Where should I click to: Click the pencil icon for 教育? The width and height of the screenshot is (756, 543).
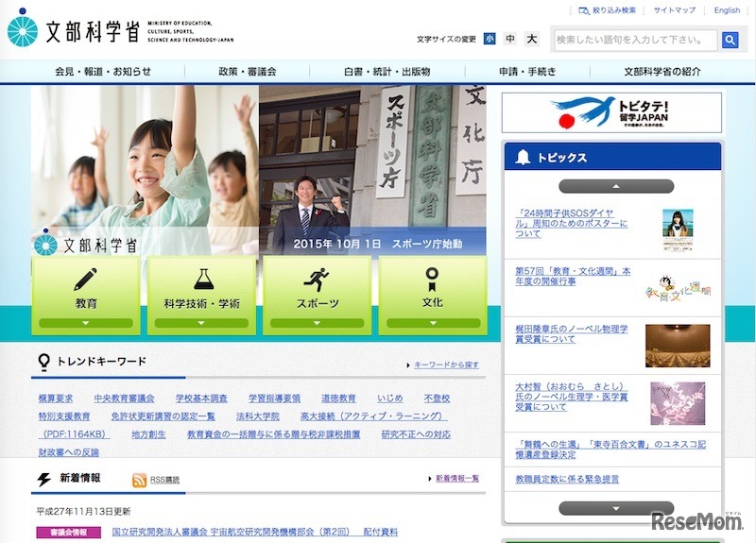coord(86,280)
